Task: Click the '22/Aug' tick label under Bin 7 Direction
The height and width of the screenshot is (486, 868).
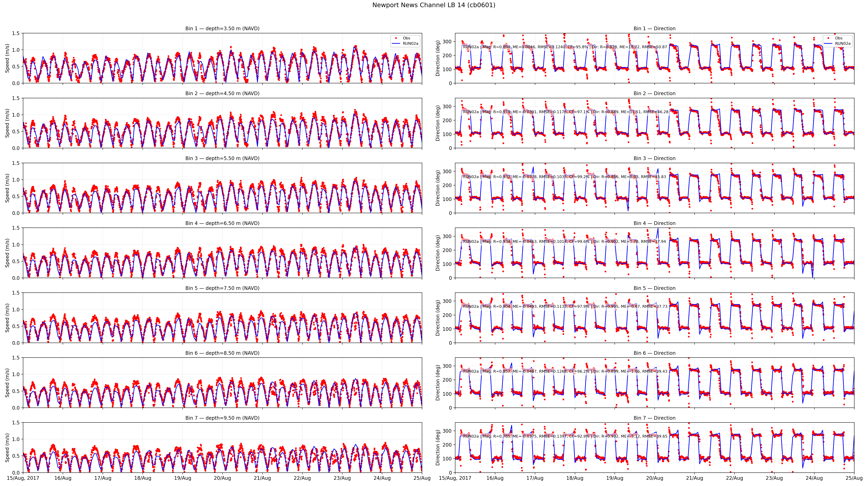Action: click(734, 478)
